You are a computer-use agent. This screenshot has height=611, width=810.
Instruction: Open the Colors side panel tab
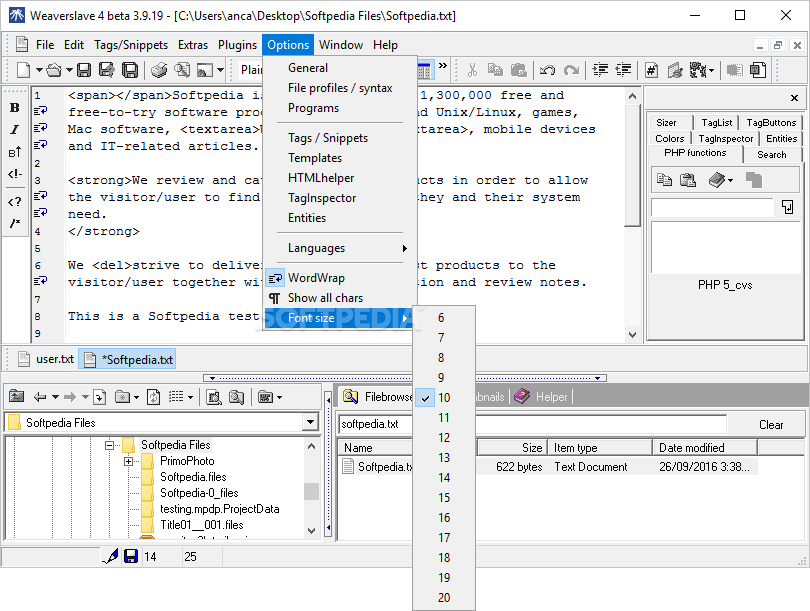tap(669, 138)
